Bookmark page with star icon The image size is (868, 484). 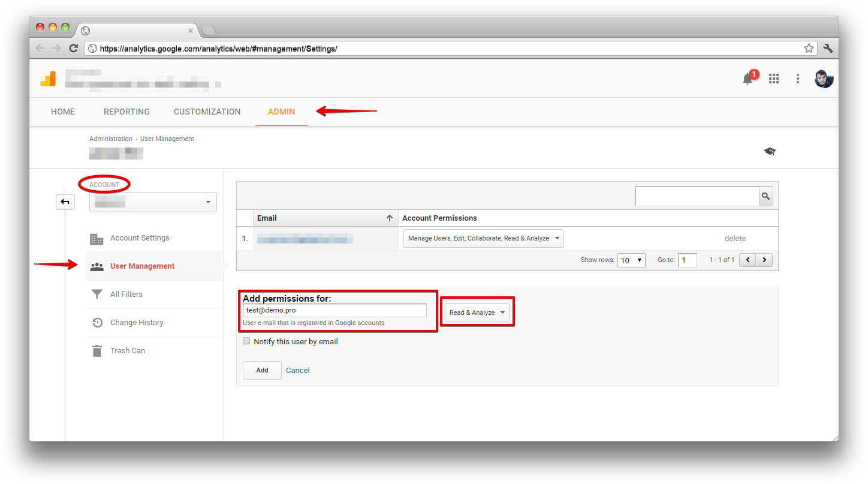click(x=809, y=49)
